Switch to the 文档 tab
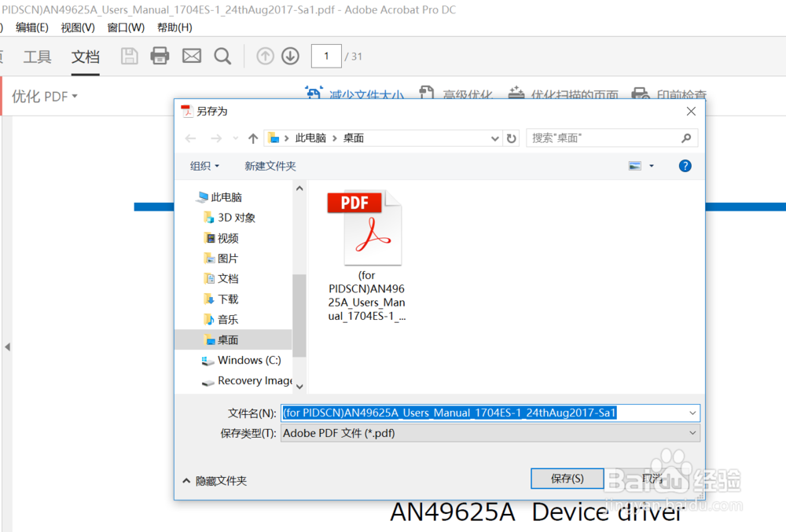 85,56
